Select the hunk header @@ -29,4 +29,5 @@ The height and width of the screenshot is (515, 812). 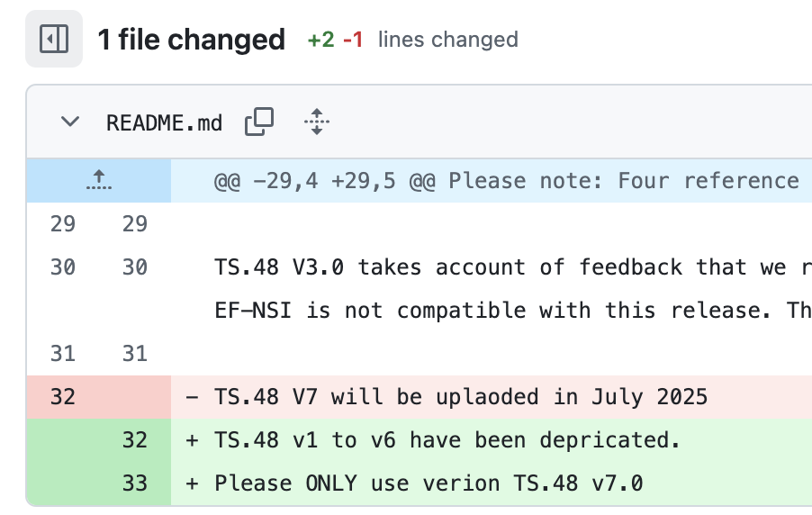(x=325, y=181)
